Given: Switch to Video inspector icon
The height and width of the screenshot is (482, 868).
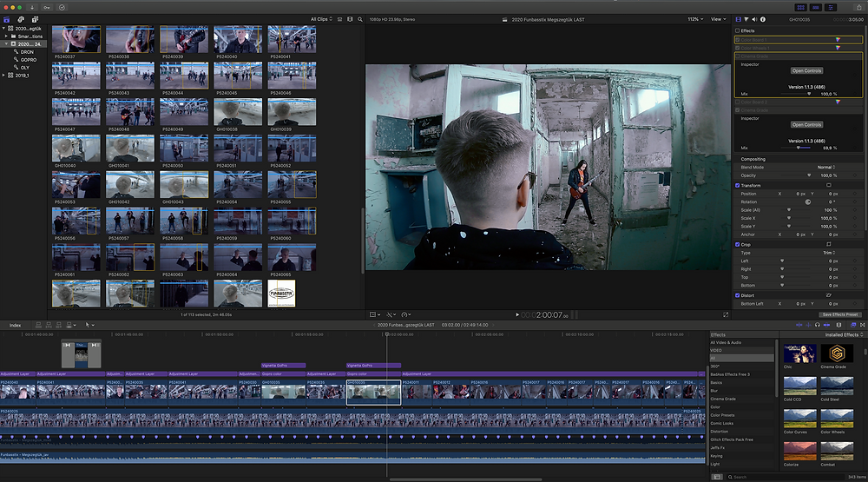Looking at the screenshot, I should pos(739,19).
